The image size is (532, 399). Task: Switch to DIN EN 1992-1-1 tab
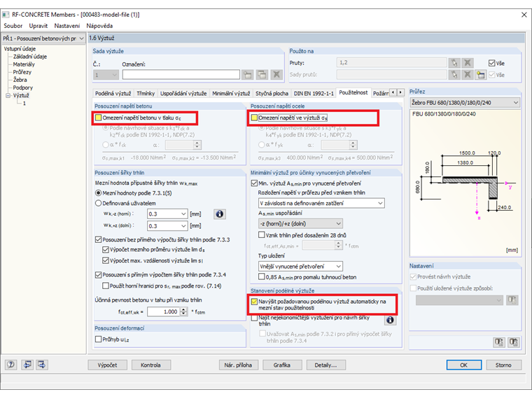[314, 93]
